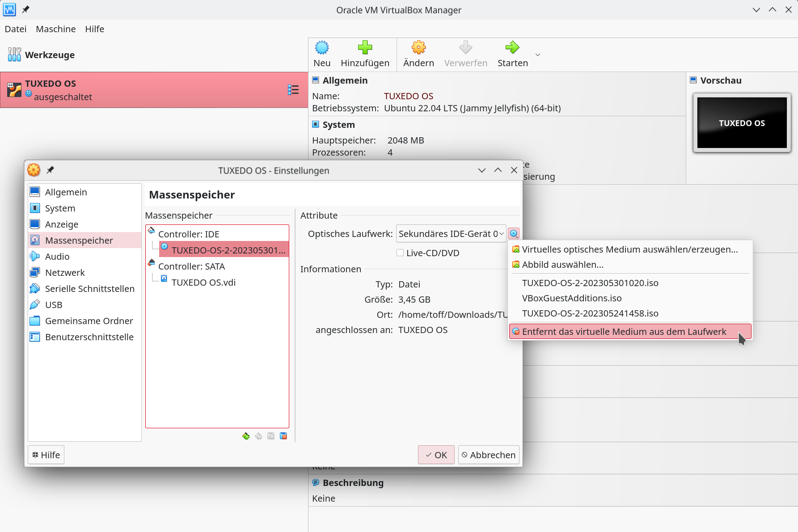Click add controller icon below storage tree

[246, 436]
